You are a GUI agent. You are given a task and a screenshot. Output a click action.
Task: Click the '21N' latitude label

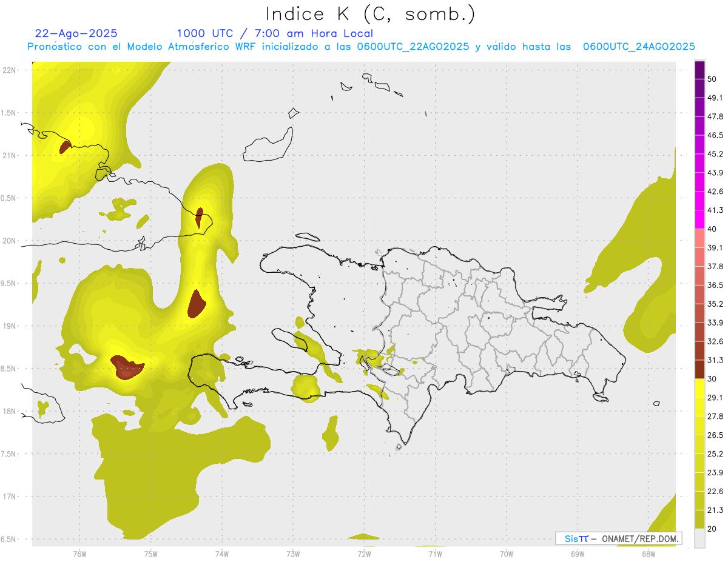[x=9, y=155]
